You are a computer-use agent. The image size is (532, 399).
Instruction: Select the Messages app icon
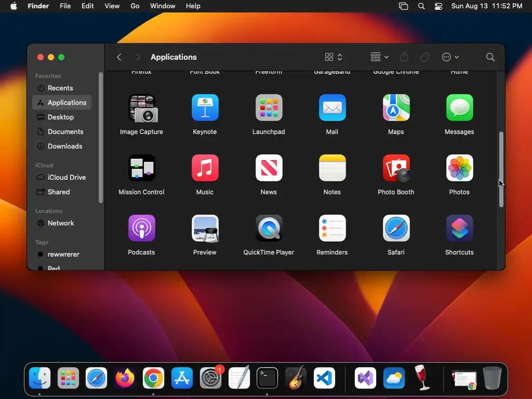coord(459,108)
